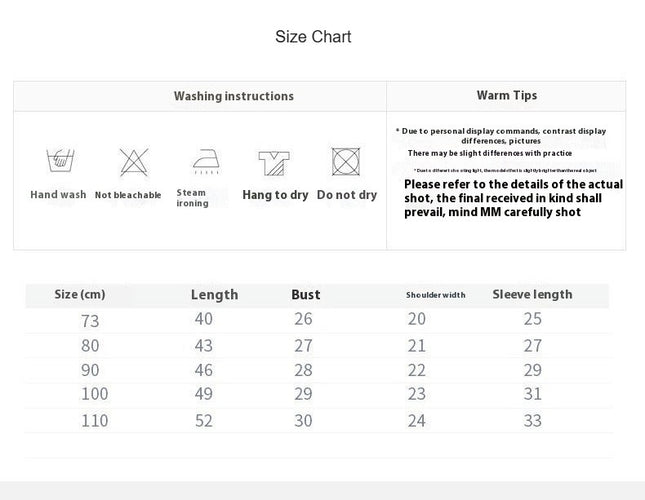
Task: Select size 110 row label
Action: [95, 421]
